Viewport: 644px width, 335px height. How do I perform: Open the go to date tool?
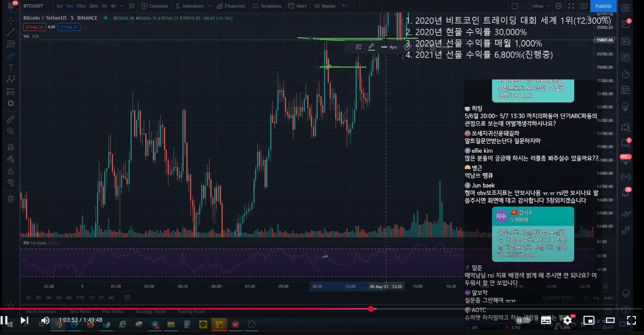128,298
